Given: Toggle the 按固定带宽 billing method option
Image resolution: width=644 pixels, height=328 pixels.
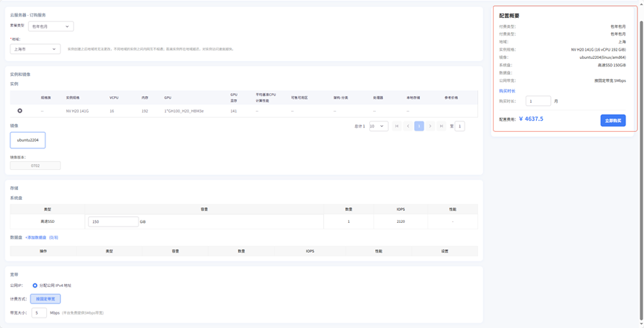Looking at the screenshot, I should pos(45,299).
